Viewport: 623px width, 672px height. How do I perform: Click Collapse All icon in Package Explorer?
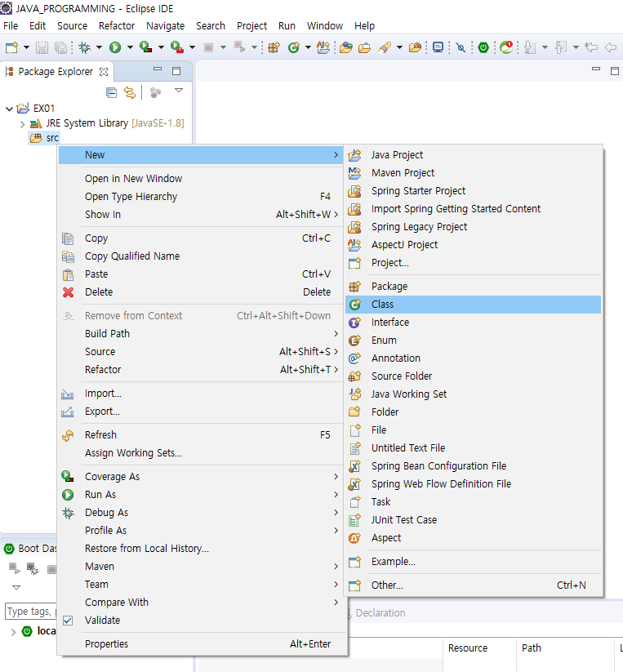111,92
